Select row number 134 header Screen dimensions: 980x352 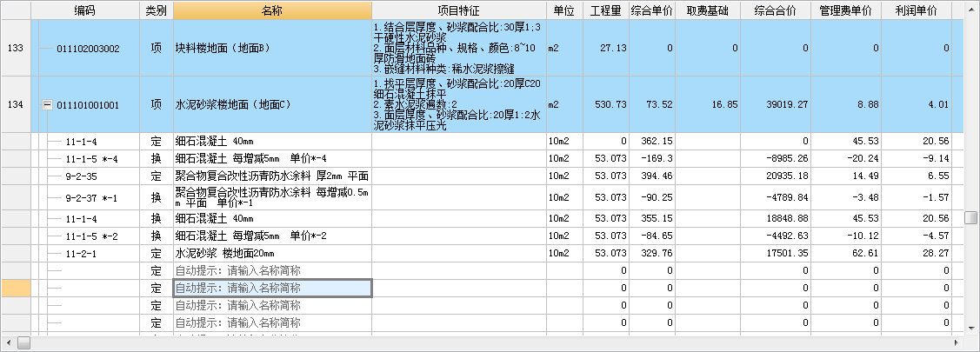point(15,105)
